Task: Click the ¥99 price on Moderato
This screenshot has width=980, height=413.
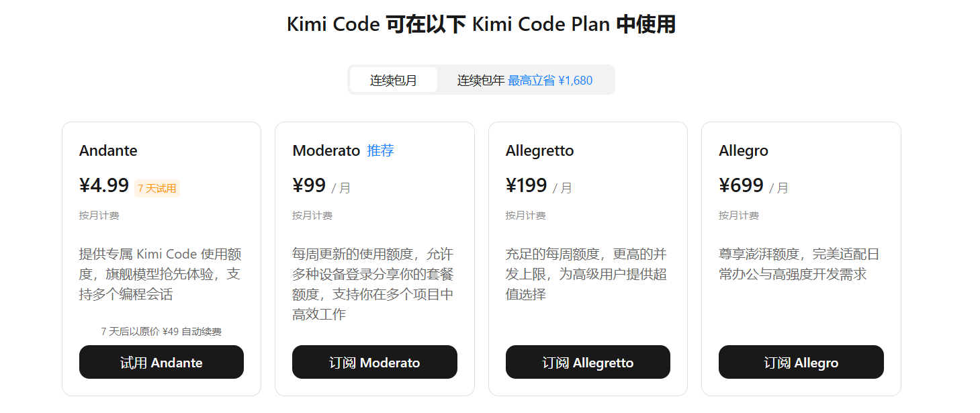Action: [x=310, y=186]
